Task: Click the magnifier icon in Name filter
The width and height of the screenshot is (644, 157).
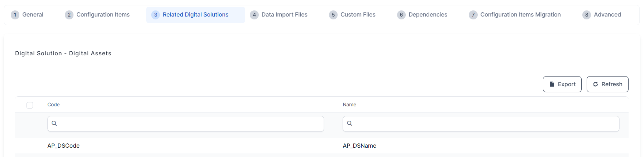Action: [x=349, y=123]
